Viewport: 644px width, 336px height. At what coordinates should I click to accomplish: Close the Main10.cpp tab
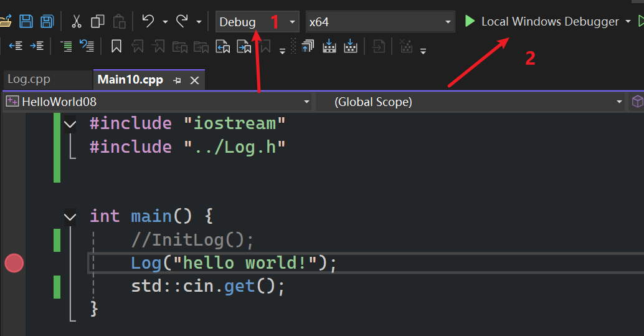pyautogui.click(x=194, y=80)
